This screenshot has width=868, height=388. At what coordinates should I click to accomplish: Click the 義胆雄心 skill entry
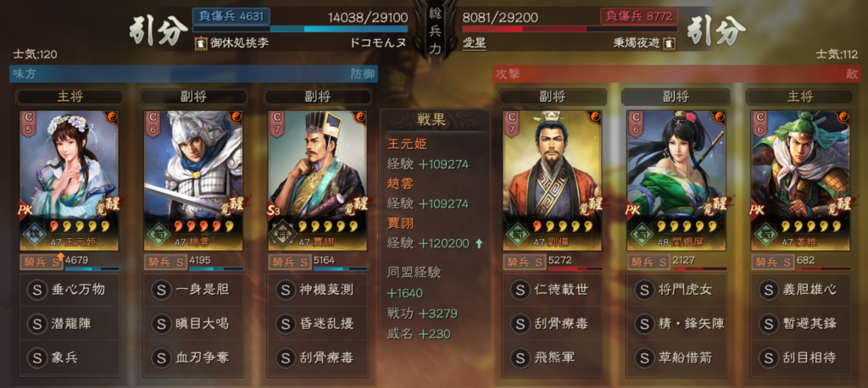point(799,290)
